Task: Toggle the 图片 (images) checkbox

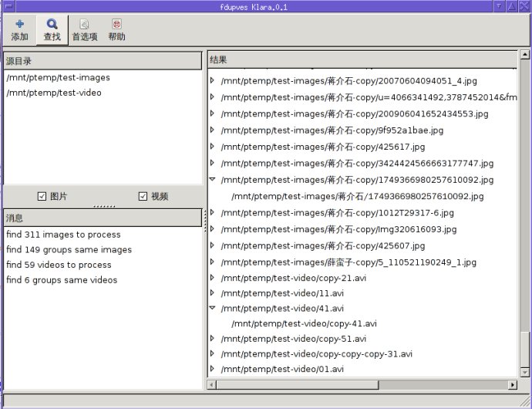Action: coord(42,196)
